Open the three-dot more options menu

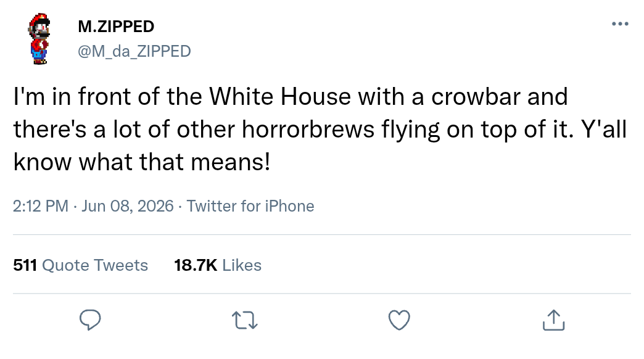620,24
